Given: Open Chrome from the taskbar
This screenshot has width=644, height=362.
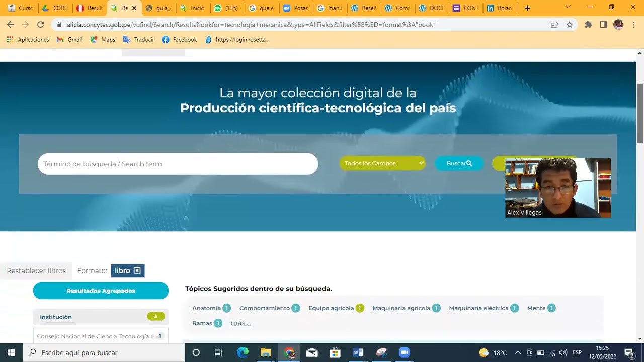Looking at the screenshot, I should click(x=289, y=352).
